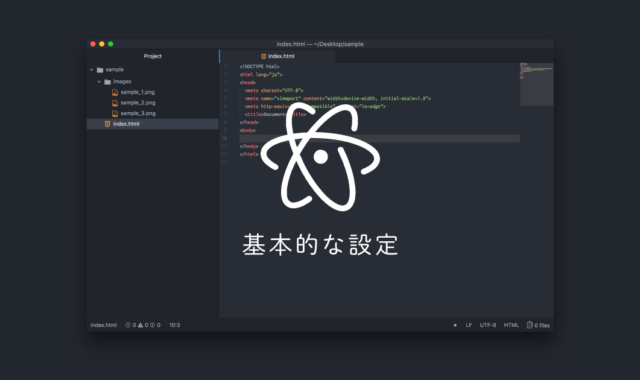Viewport: 640px width, 380px height.
Task: Click the sample_2.png image file icon
Action: [x=115, y=103]
